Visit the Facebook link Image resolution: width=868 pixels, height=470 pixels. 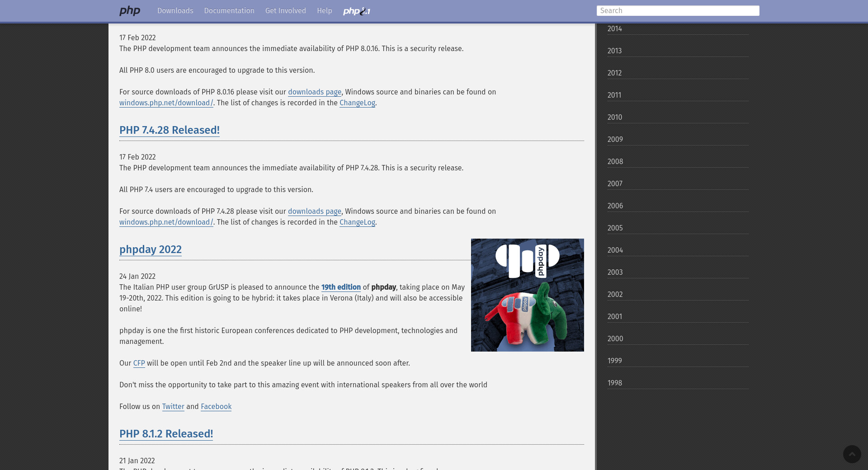[216, 407]
